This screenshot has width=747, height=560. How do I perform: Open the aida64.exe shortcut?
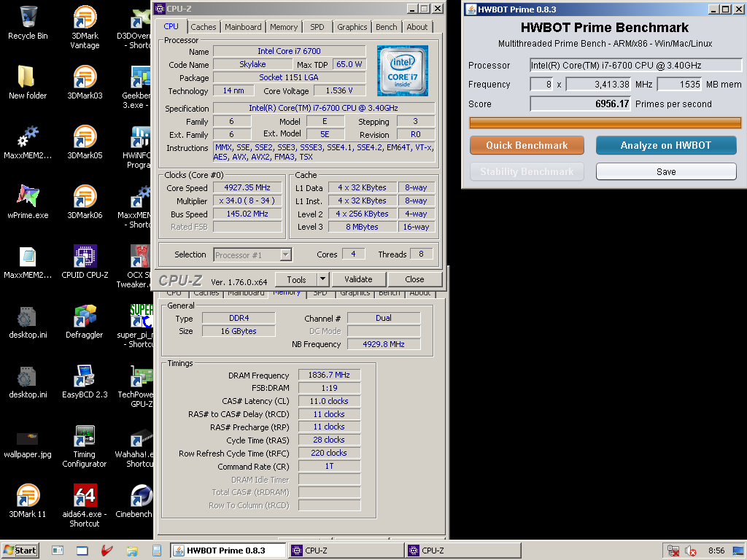[x=85, y=505]
